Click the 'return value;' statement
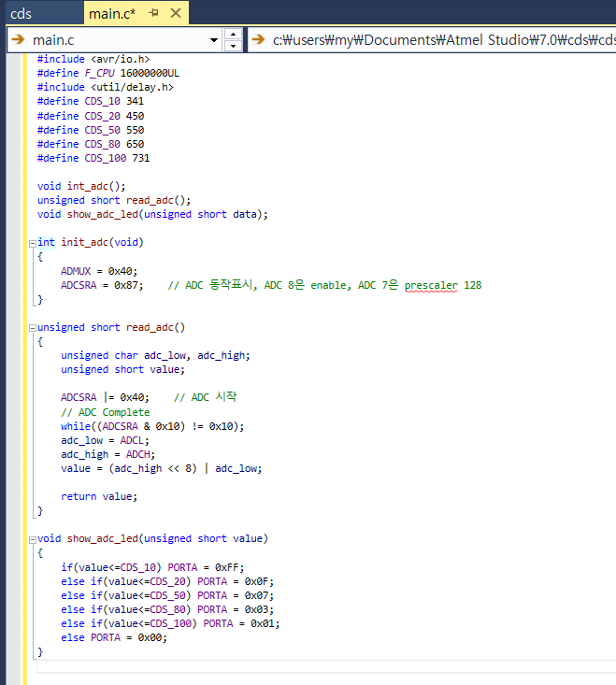Viewport: 616px width, 685px height. point(99,496)
